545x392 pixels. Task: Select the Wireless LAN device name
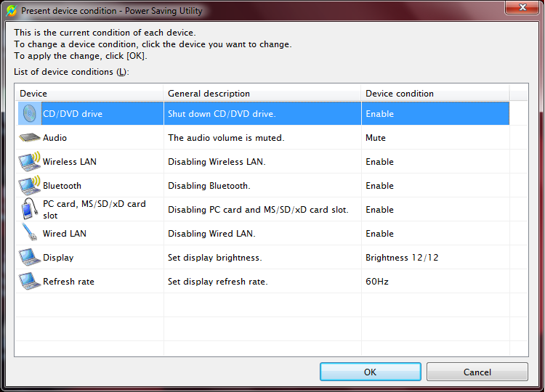[70, 162]
